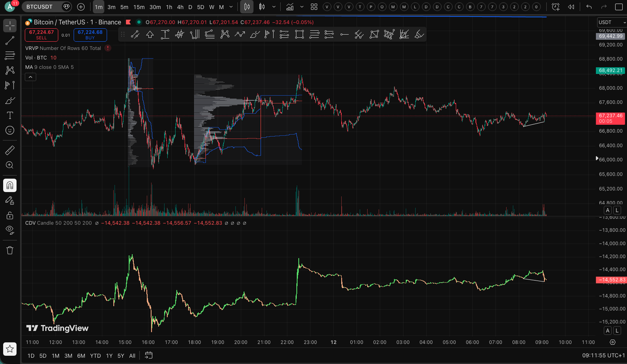Select horizontal line tool in favorites toolbar

click(x=344, y=34)
